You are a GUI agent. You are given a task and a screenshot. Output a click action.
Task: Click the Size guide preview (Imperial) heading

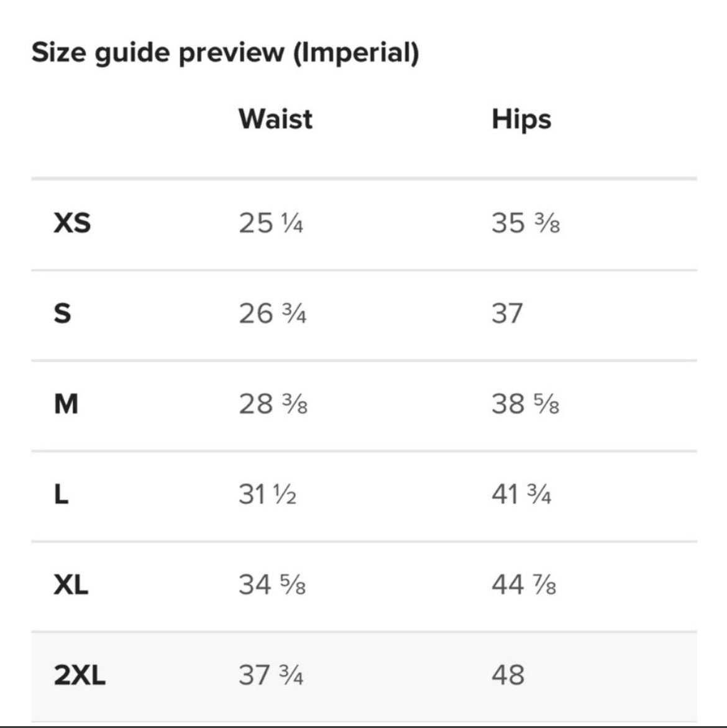coord(226,52)
